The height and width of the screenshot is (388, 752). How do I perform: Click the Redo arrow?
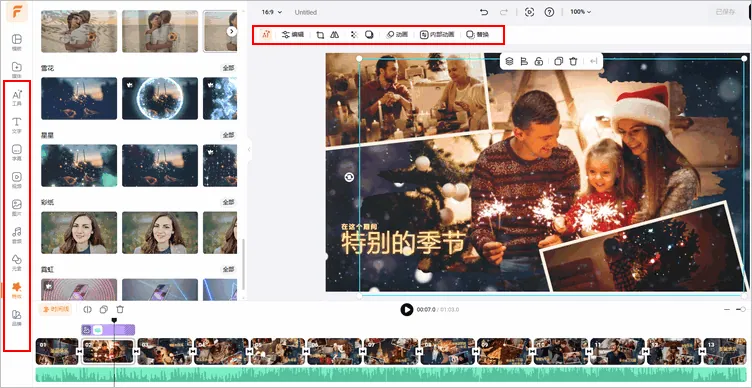(x=504, y=12)
